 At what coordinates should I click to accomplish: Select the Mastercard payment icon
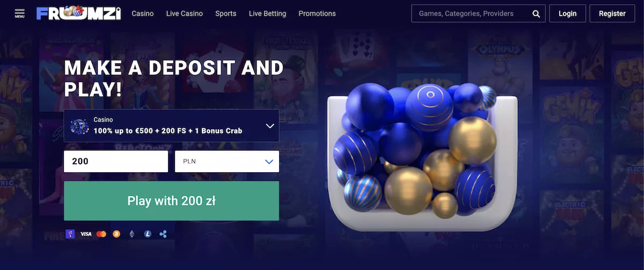click(101, 234)
